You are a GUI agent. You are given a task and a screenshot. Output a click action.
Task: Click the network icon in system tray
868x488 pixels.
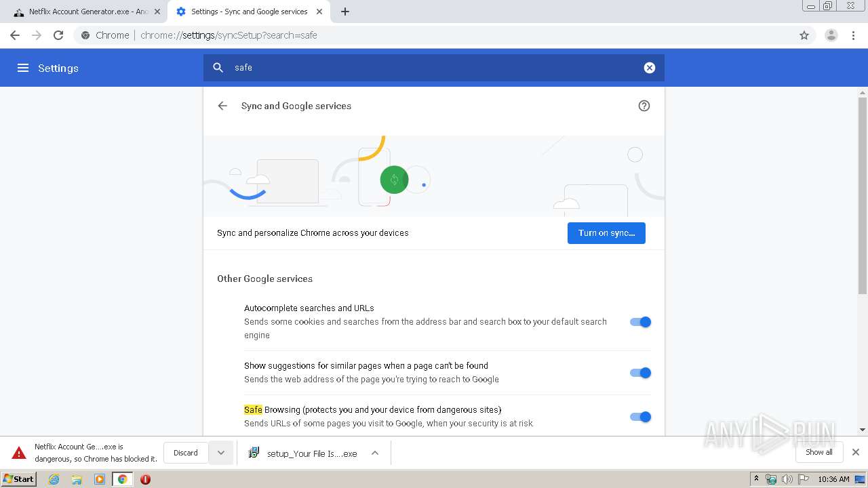(x=771, y=479)
